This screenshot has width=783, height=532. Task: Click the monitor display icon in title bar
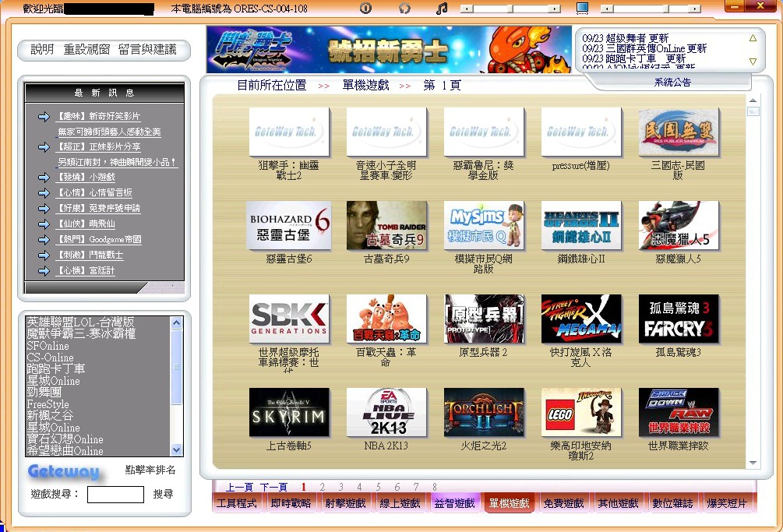point(582,8)
